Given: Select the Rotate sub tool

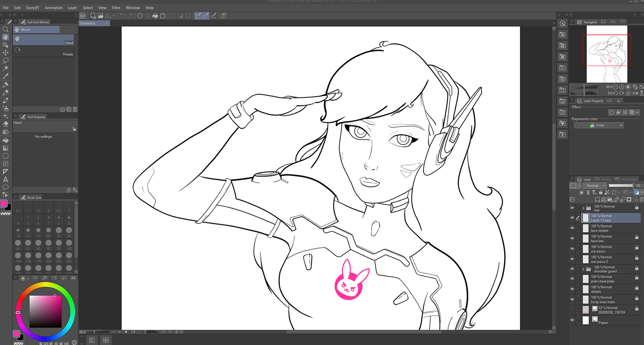Looking at the screenshot, I should (x=44, y=50).
